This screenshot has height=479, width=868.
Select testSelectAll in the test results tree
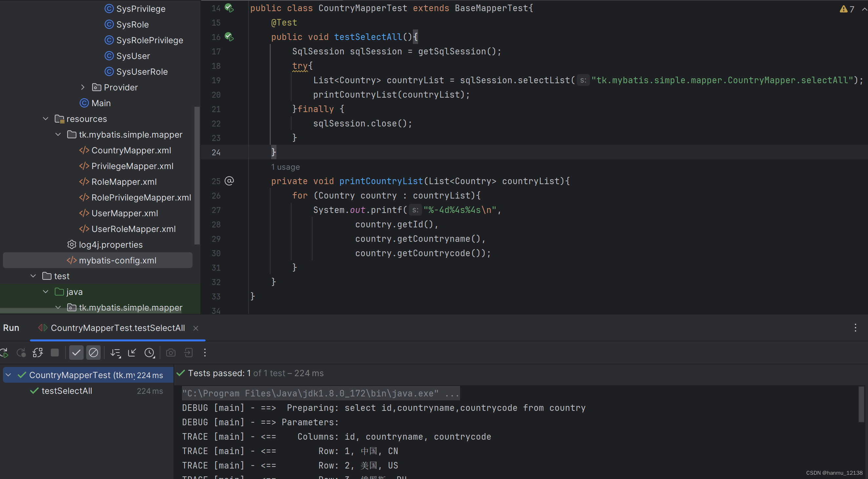(66, 391)
